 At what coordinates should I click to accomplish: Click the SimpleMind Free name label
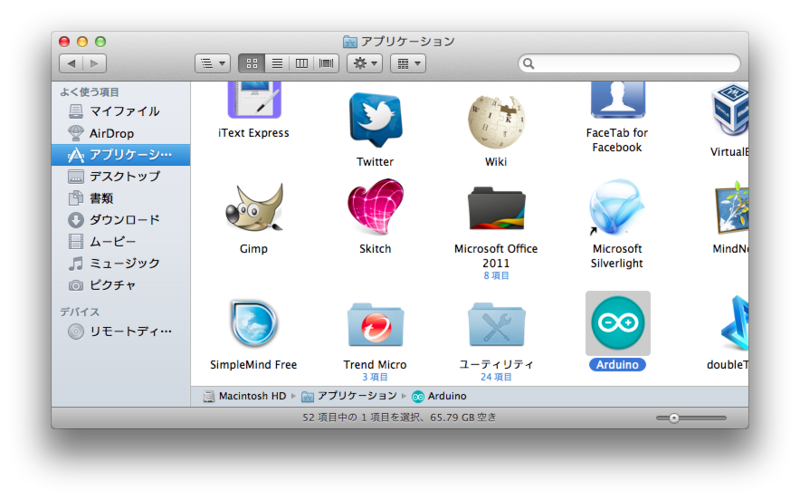(254, 365)
